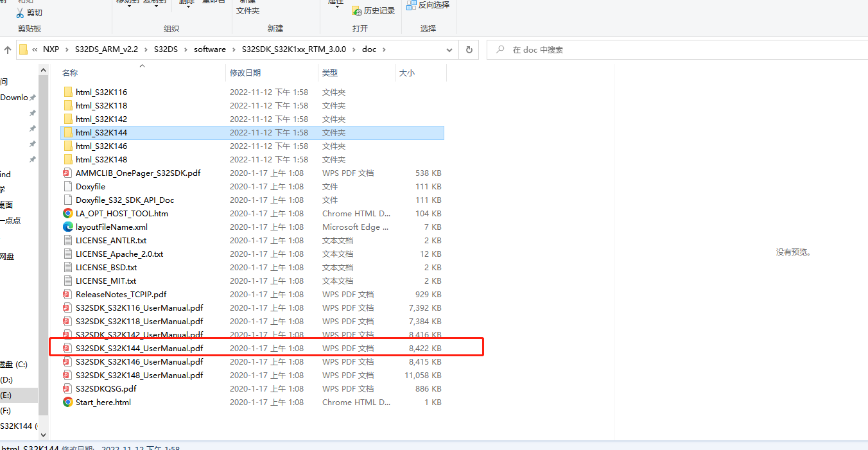The width and height of the screenshot is (868, 450).
Task: Select the S32SDK_S32K142_UserManual.pdf file name
Action: tap(139, 334)
